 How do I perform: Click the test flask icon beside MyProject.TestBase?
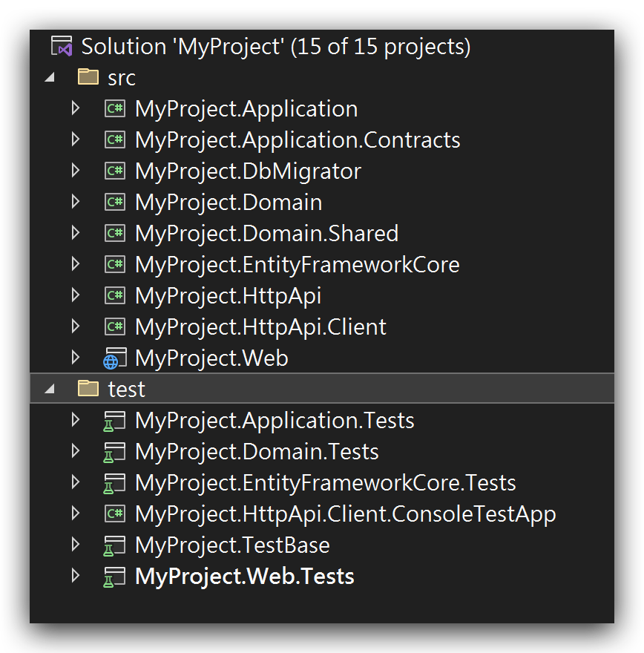click(114, 545)
